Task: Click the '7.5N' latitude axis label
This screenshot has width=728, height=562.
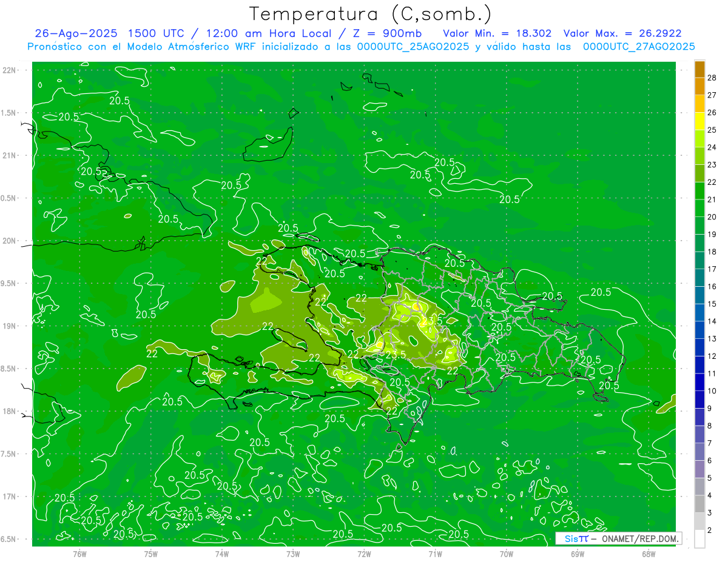Action: 9,454
